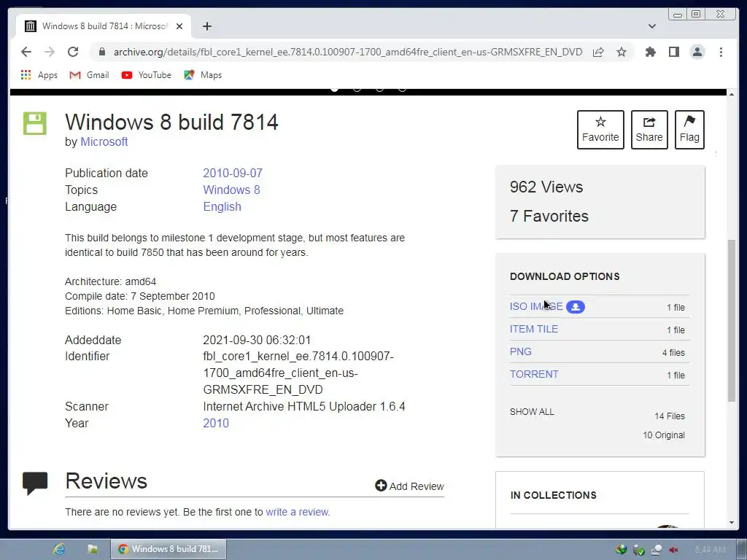
Task: Open the PNG download option
Action: (520, 351)
